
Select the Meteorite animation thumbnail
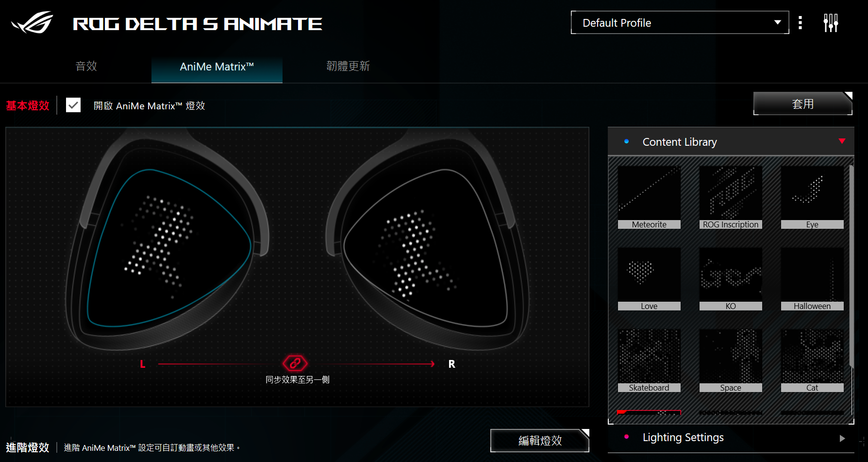tap(649, 197)
